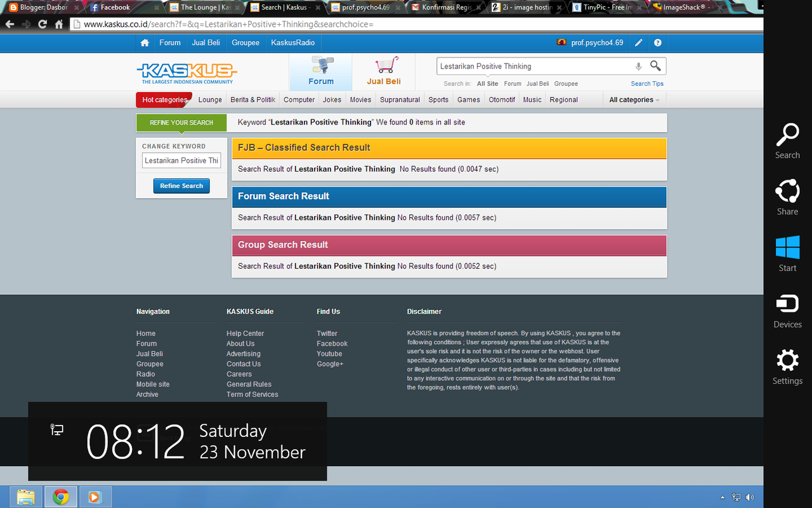Screen dimensions: 812x508
Task: Open the Otomotif category
Action: tap(502, 100)
